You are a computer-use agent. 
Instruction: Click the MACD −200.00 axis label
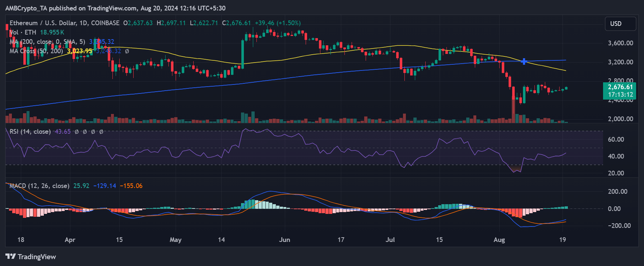pos(619,226)
